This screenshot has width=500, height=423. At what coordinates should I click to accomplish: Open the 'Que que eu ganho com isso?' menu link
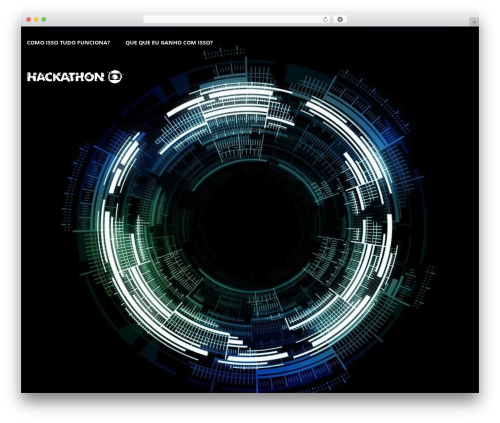tap(169, 43)
